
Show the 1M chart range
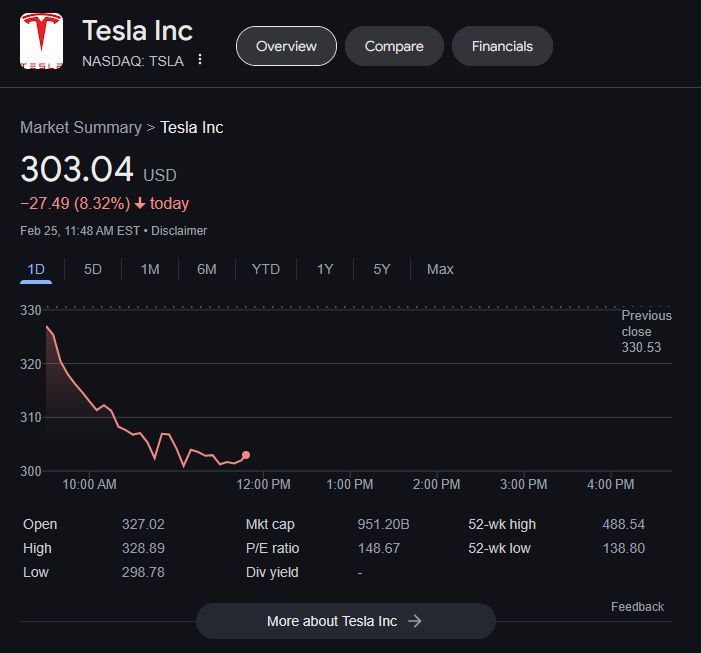(150, 270)
